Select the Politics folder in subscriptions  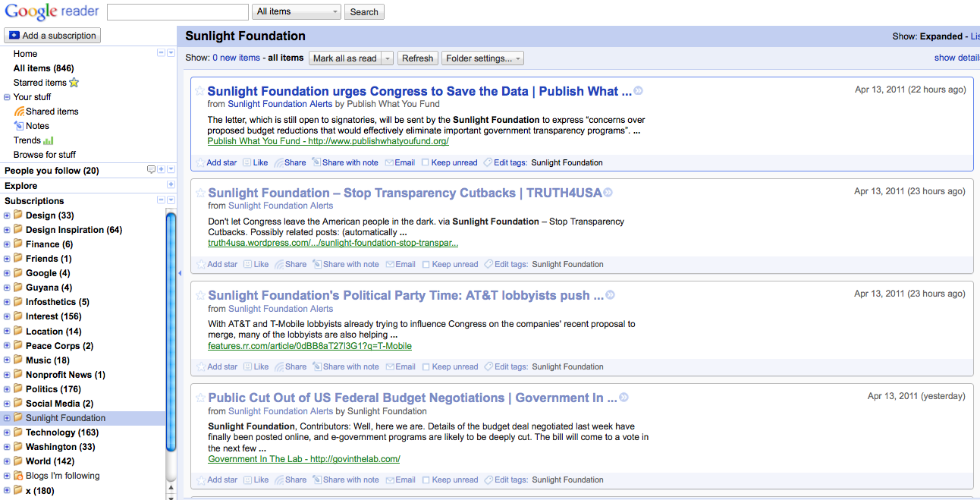pos(52,389)
